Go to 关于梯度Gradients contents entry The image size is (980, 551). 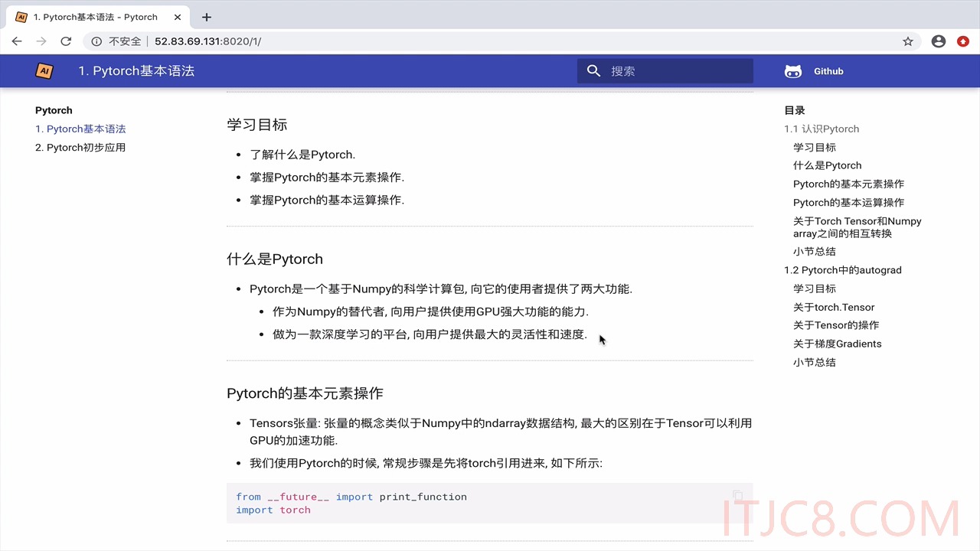pos(838,344)
